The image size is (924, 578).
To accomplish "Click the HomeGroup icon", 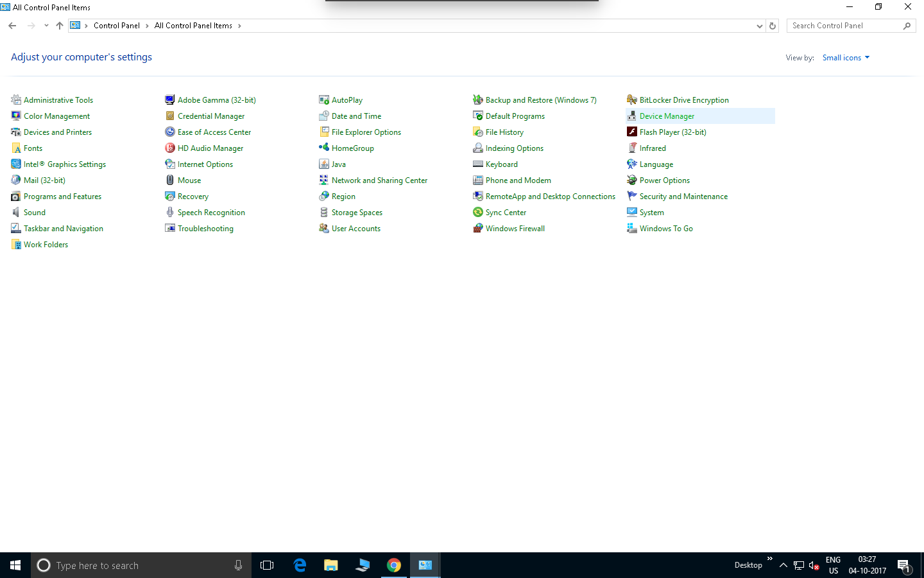I will point(324,148).
